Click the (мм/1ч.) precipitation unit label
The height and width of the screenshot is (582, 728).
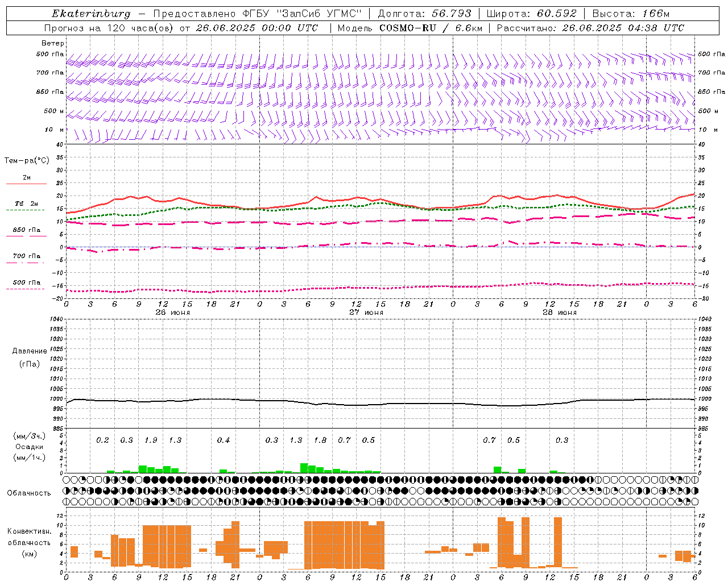tap(30, 458)
